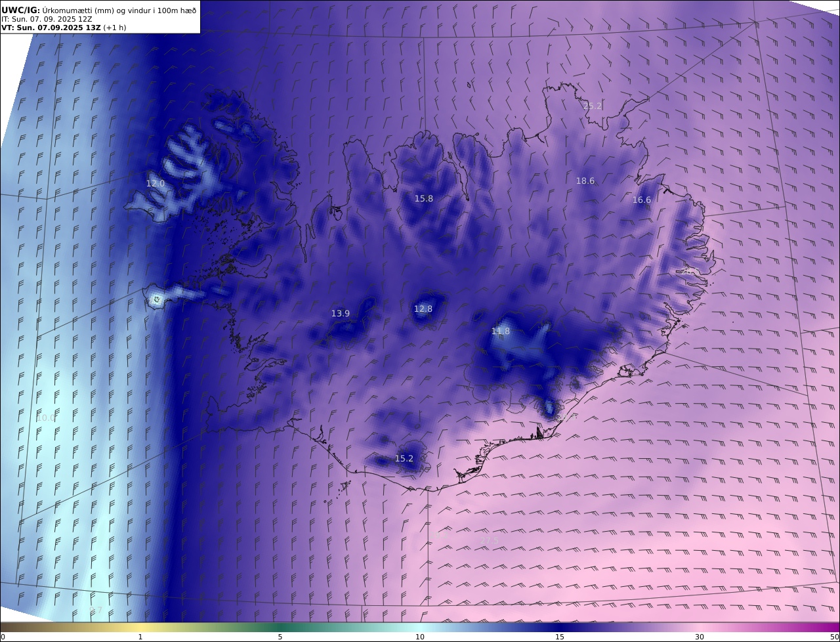
Task: Click the valid time line 'VT: Sun. 07.09.2025 13Z'
Action: tap(51, 28)
